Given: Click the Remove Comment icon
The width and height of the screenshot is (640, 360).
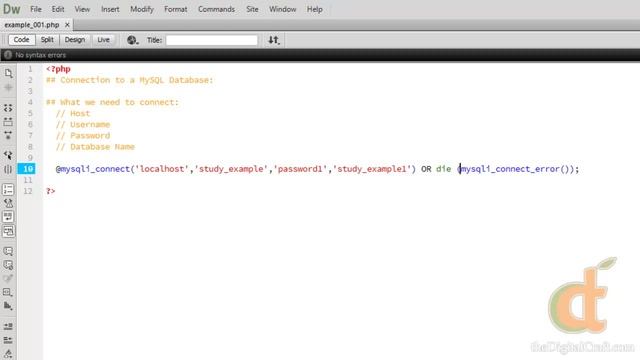Looking at the screenshot, I should [x=8, y=265].
